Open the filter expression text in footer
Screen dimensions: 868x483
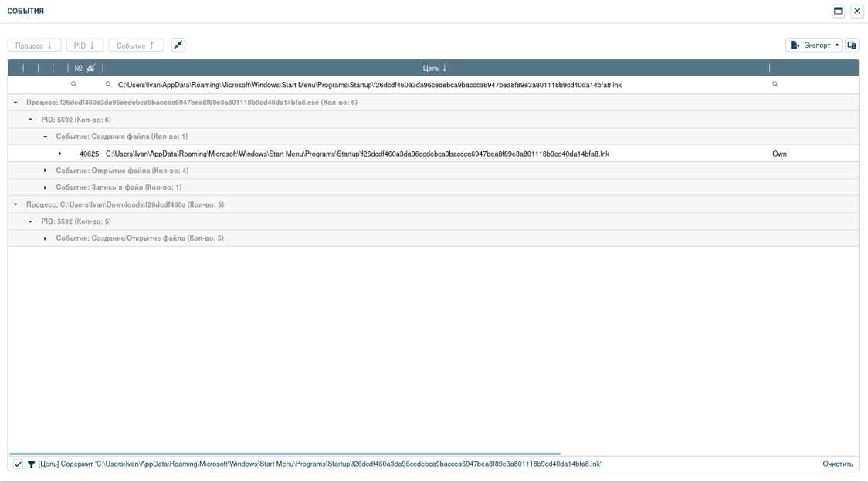[x=319, y=464]
